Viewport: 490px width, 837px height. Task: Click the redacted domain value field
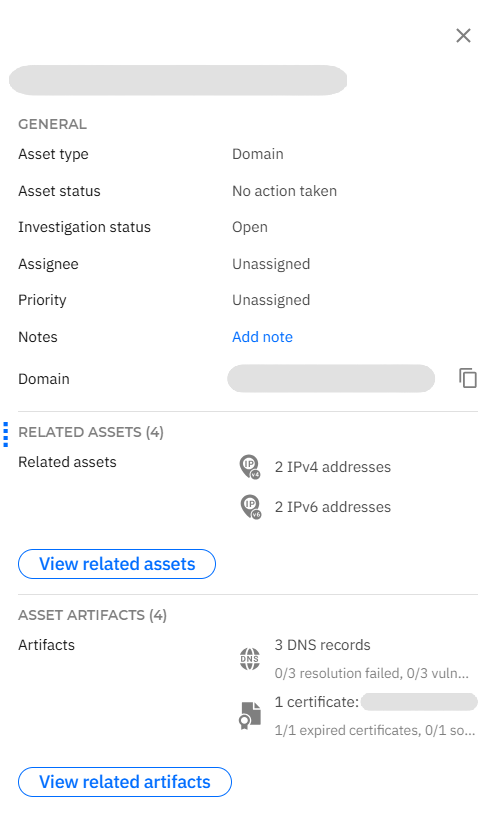[331, 378]
